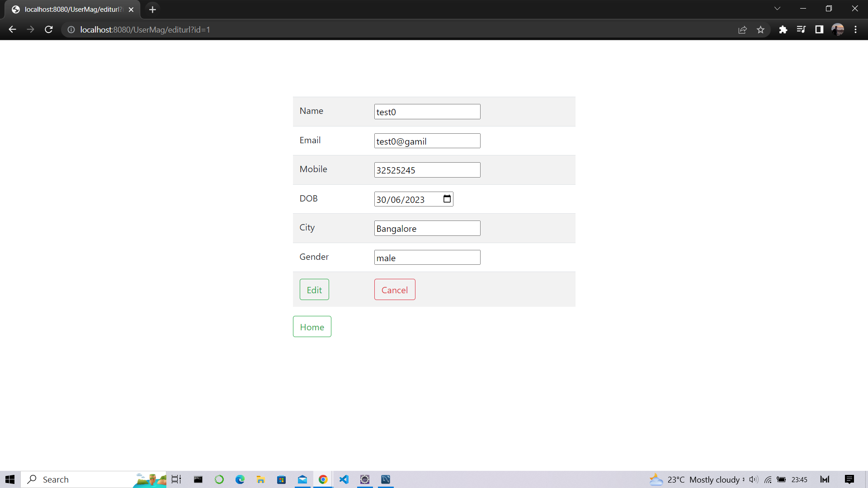Open the Chrome side panel
Screen dimensions: 868x488
820,29
